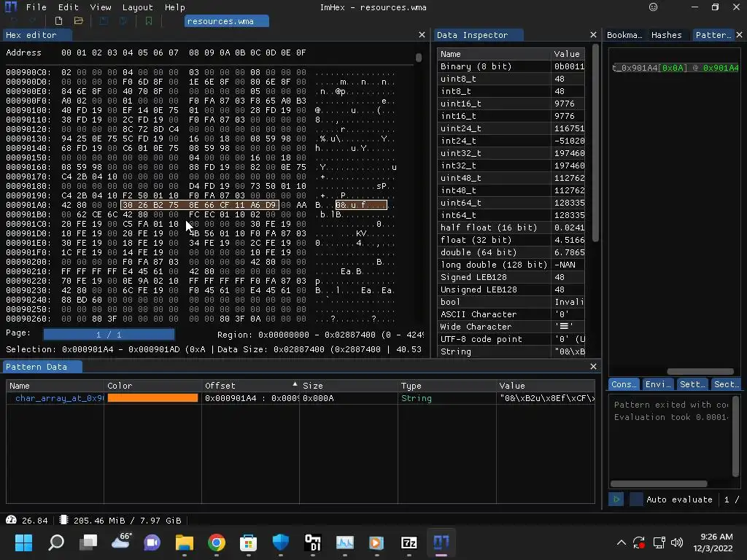Image resolution: width=747 pixels, height=560 pixels.
Task: Open the Sections tab in pattern editor
Action: [x=727, y=384]
